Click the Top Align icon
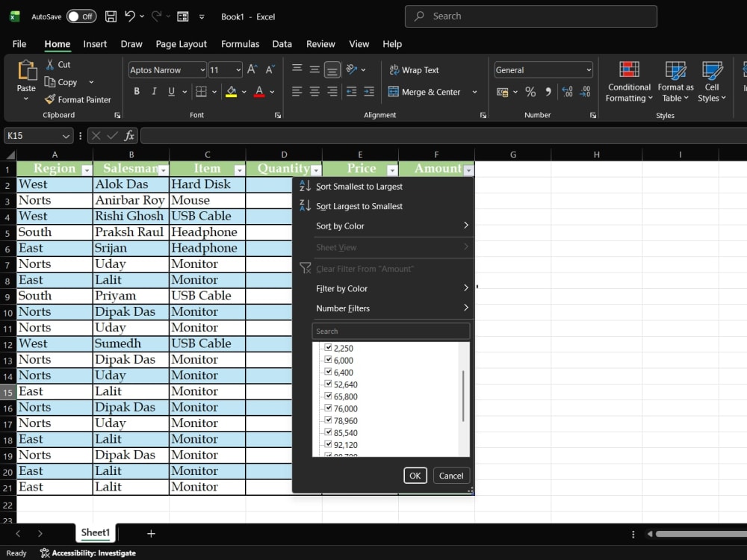This screenshot has width=747, height=560. pyautogui.click(x=297, y=69)
